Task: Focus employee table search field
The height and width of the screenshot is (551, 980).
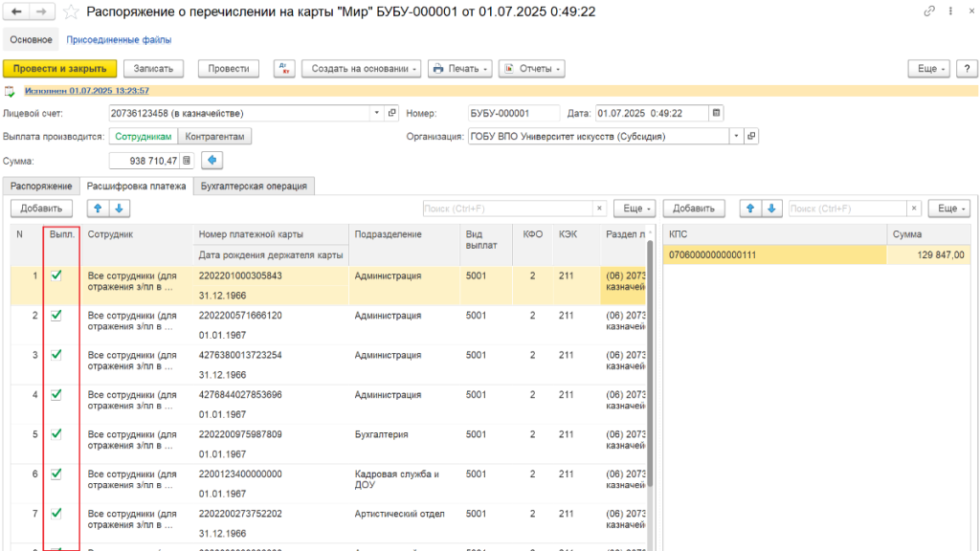Action: point(507,209)
